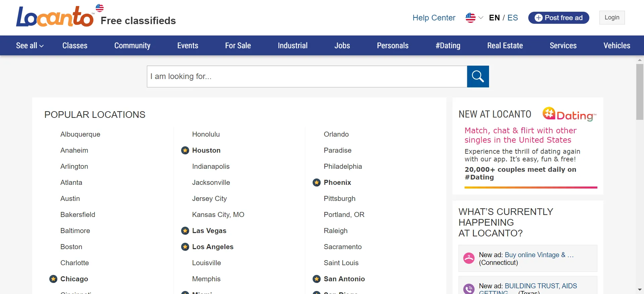Click the Post free ad button
The image size is (644, 294).
[x=559, y=18]
